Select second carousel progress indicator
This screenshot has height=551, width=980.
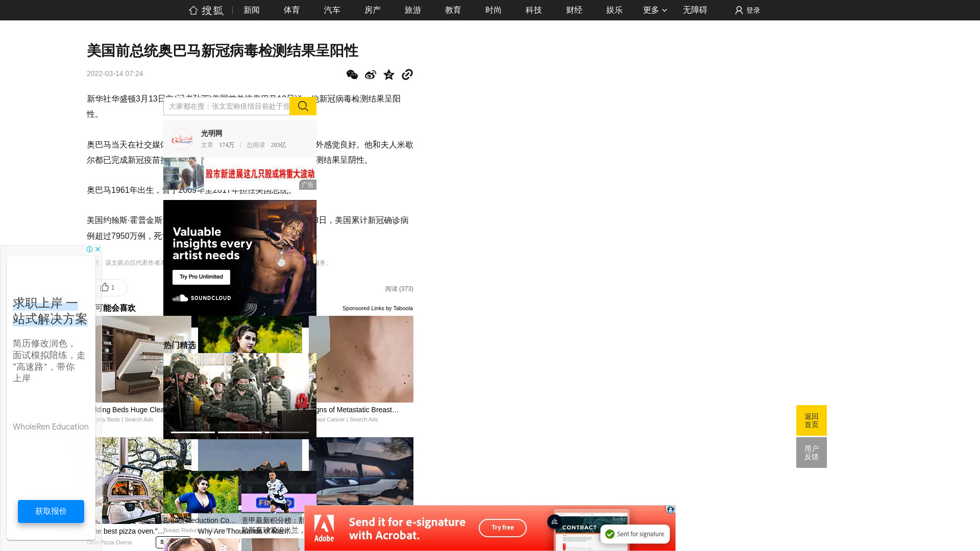pyautogui.click(x=240, y=432)
